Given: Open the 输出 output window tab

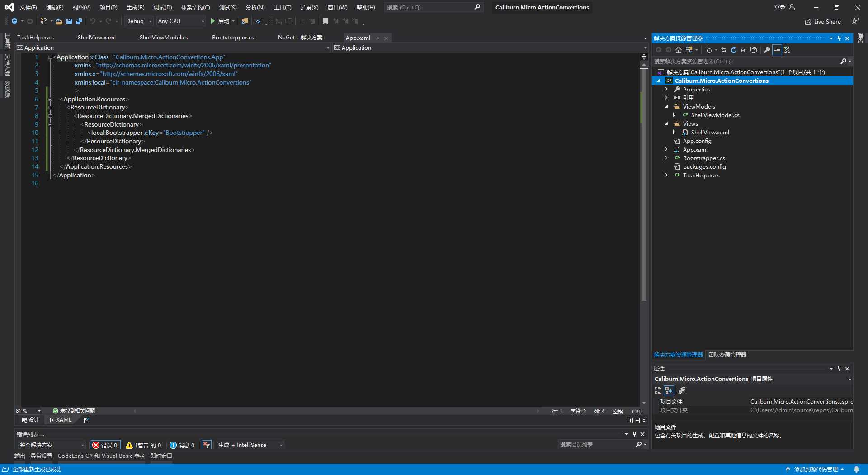Looking at the screenshot, I should tap(20, 456).
